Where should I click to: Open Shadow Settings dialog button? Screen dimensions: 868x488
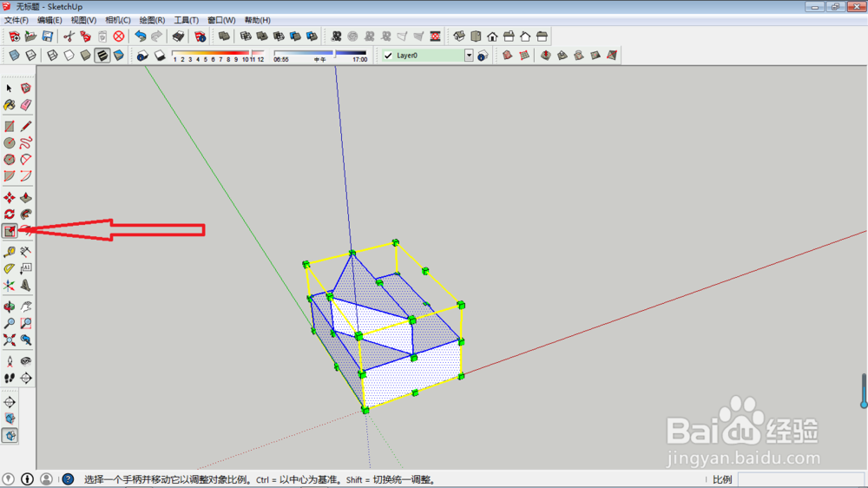[143, 56]
